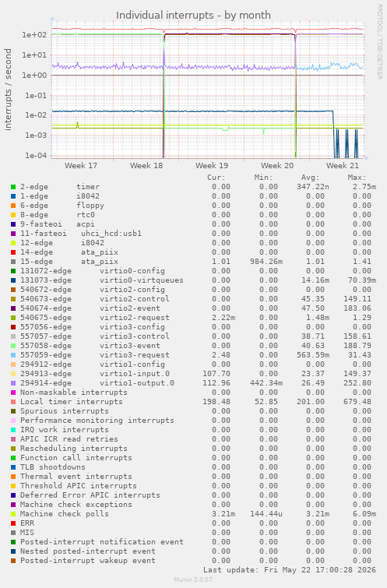The width and height of the screenshot is (387, 588).
Task: Click the 'Individual interrupts - by month' title
Action: click(193, 16)
